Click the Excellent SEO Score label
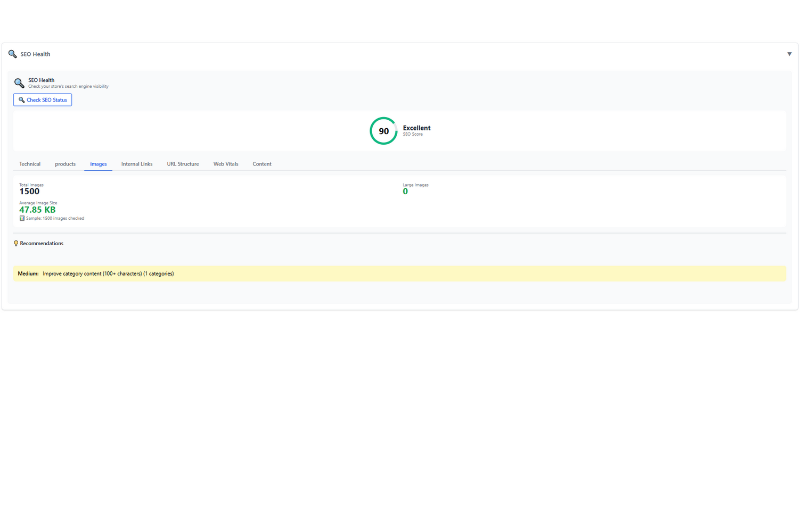This screenshot has height=532, width=803. click(x=416, y=128)
